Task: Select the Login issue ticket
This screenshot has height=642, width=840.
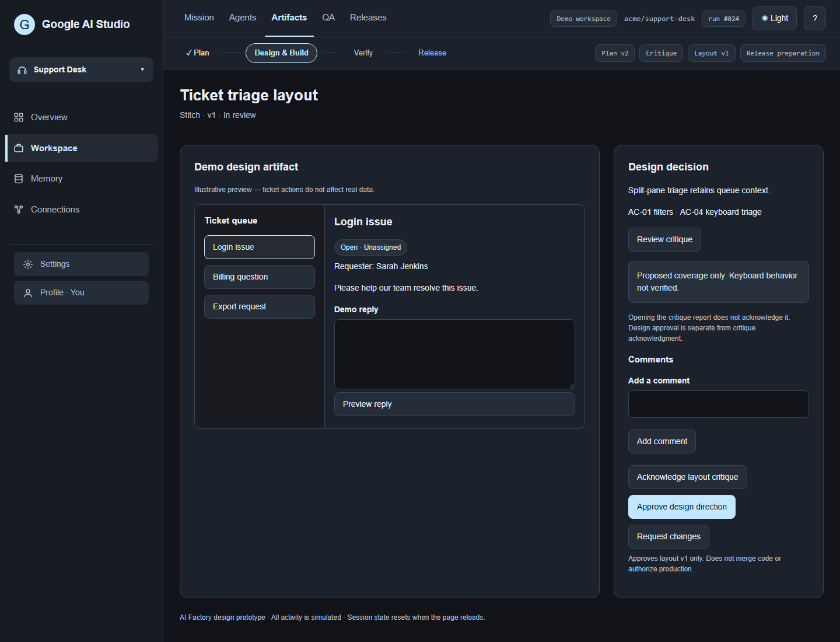Action: (260, 247)
